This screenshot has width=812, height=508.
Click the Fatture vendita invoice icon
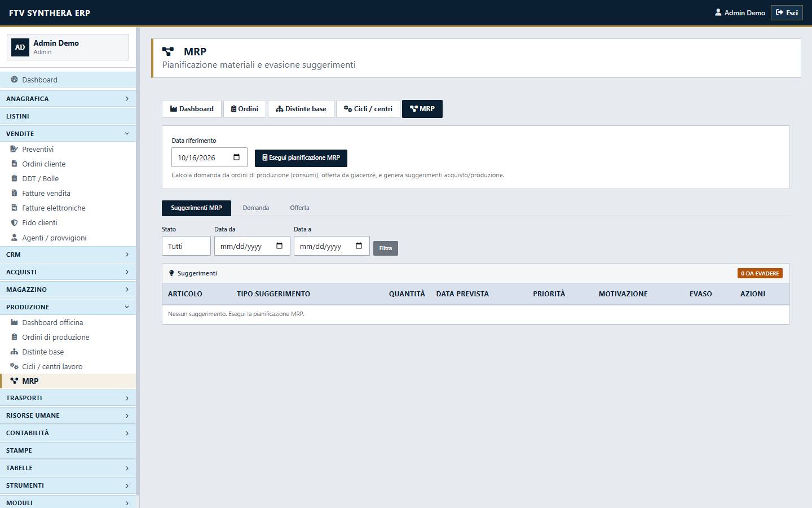[14, 193]
